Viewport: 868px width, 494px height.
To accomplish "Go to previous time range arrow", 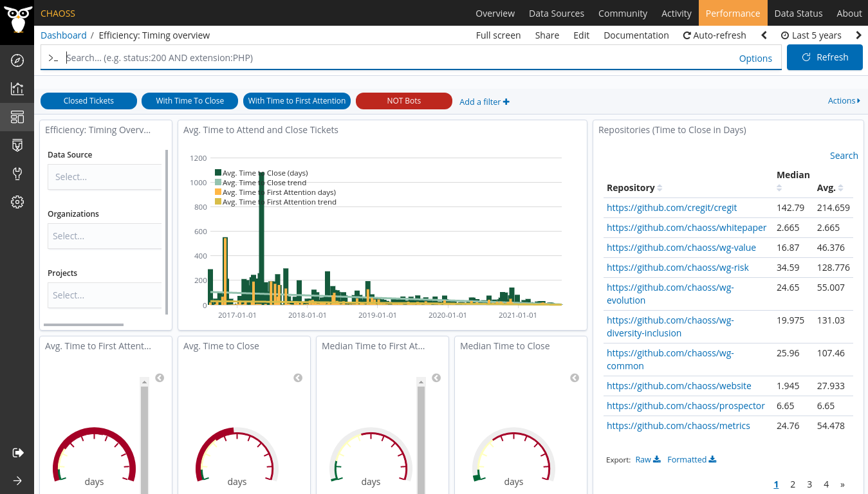I will [x=764, y=35].
